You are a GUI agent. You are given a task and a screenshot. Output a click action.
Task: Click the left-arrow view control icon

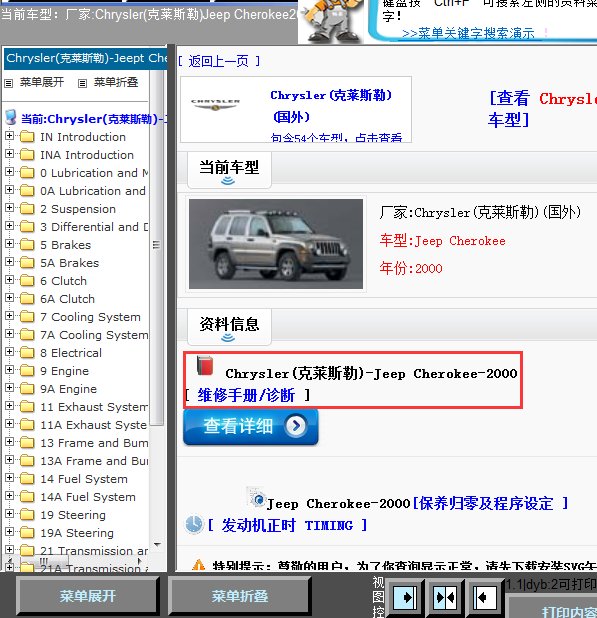[485, 598]
